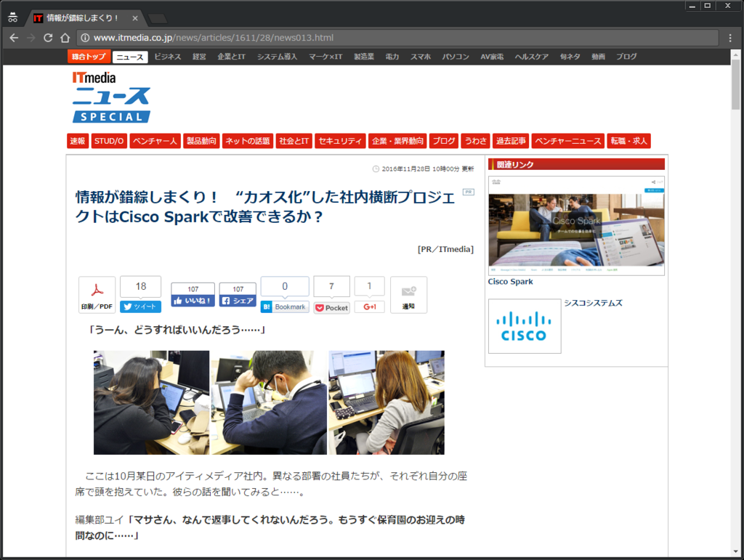The height and width of the screenshot is (560, 744).
Task: Open the 過去記事 category button
Action: tap(511, 141)
